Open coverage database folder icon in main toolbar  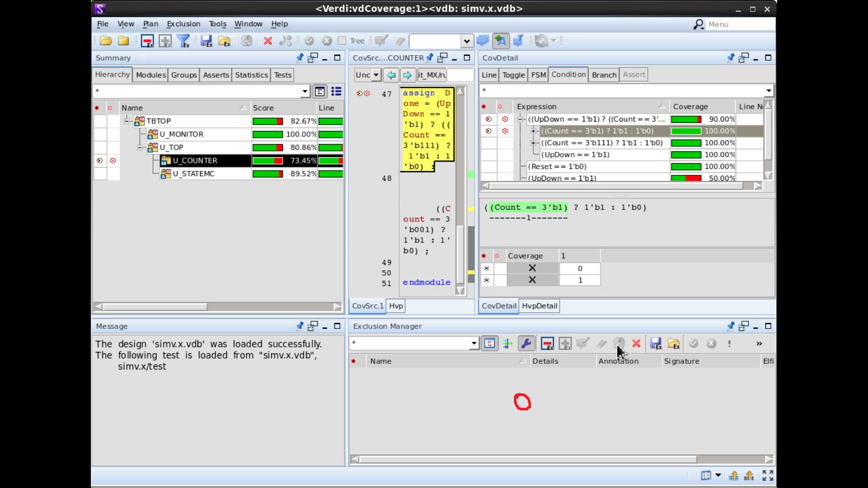pos(106,41)
